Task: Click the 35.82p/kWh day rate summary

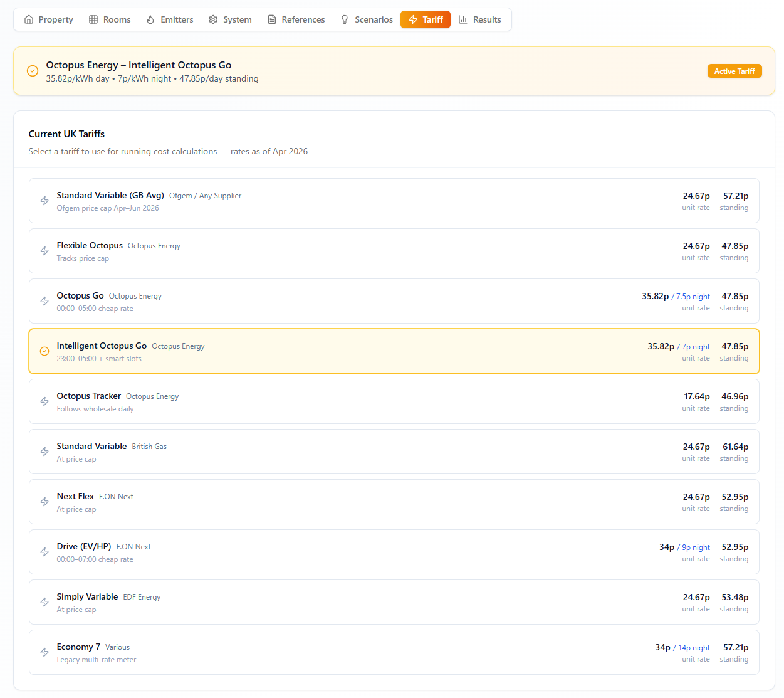Action: (x=78, y=79)
